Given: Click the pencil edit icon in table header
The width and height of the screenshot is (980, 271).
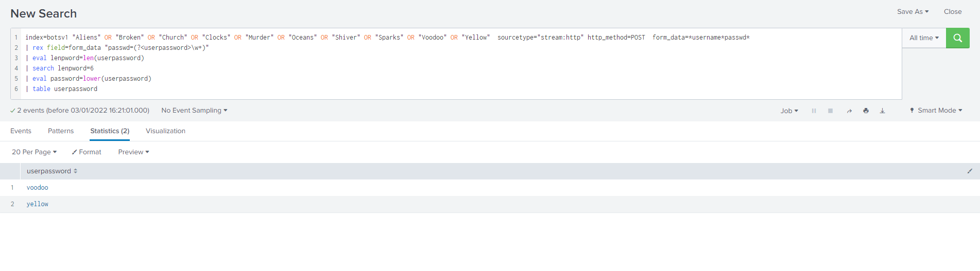Looking at the screenshot, I should tap(969, 171).
